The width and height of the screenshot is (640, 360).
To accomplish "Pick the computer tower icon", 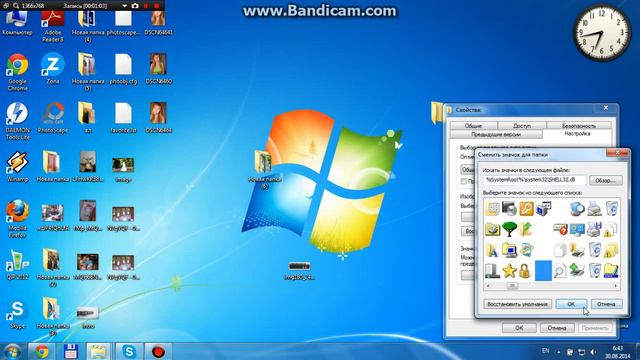I will (x=492, y=271).
